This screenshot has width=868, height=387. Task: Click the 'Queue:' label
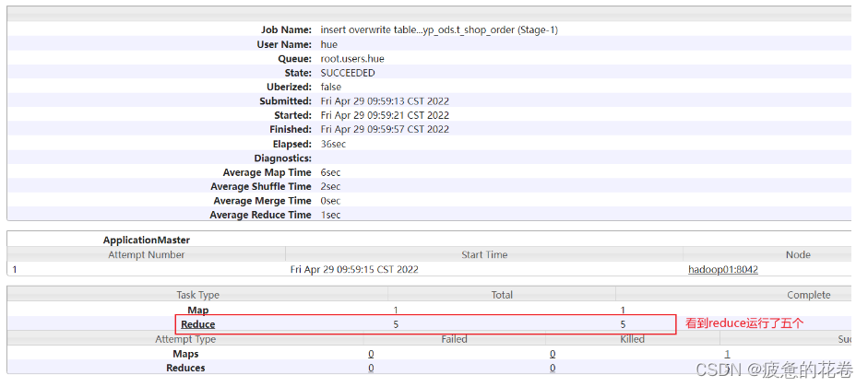[295, 59]
